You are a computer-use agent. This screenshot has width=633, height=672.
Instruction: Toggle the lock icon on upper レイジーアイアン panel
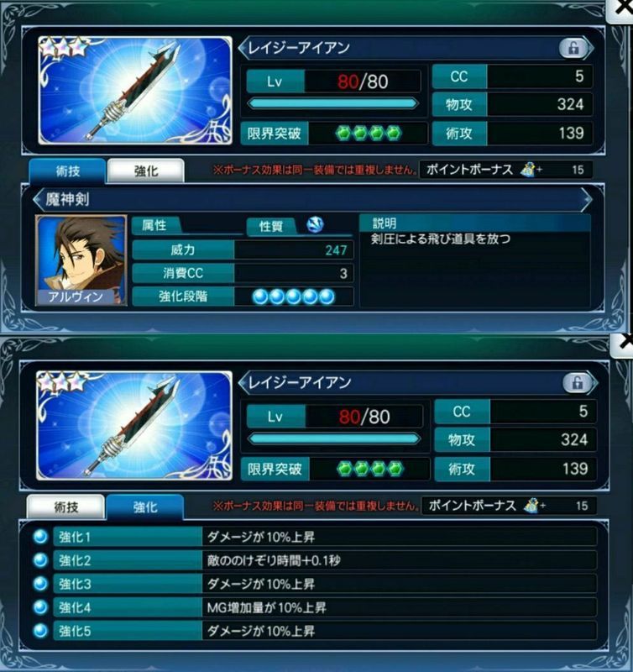pos(573,49)
